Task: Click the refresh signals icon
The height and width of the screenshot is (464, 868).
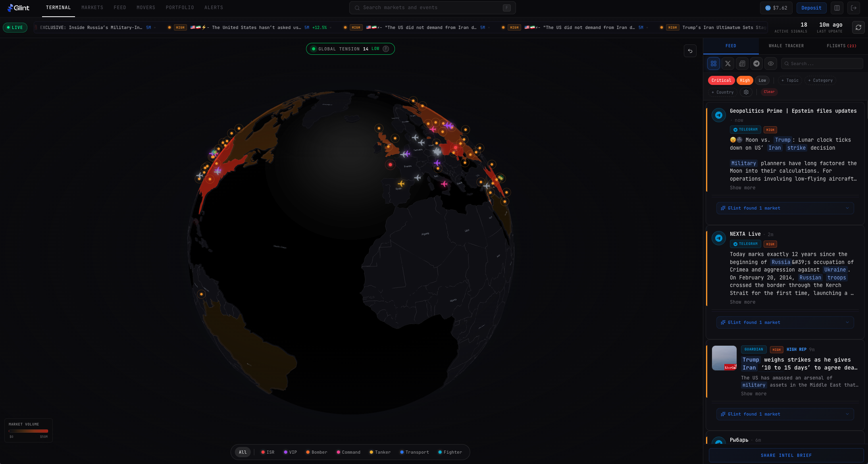Action: (858, 27)
